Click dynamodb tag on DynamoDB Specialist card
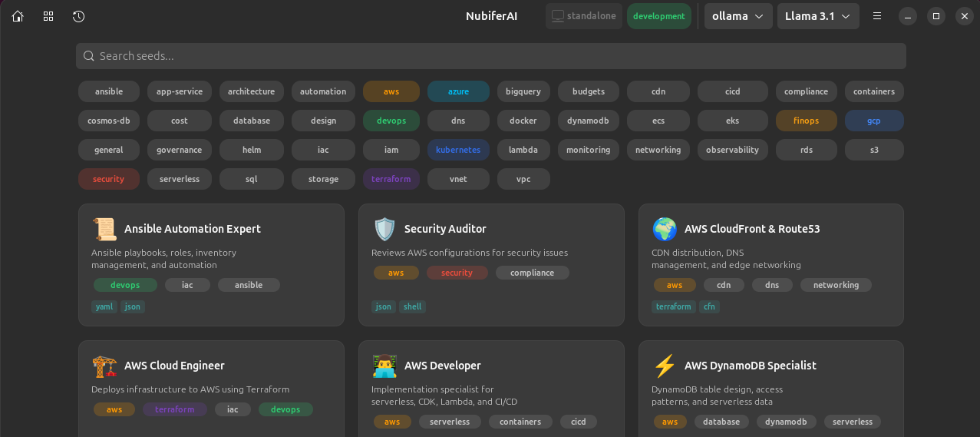The width and height of the screenshot is (980, 437). coord(786,422)
